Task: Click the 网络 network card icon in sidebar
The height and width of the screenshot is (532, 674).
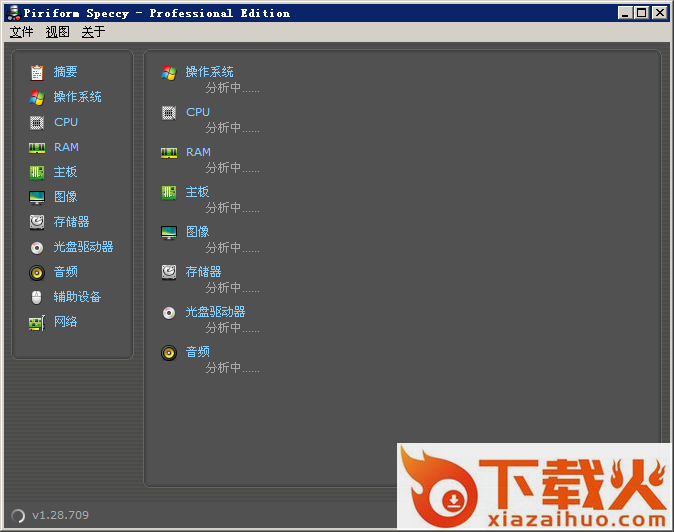Action: pyautogui.click(x=37, y=322)
